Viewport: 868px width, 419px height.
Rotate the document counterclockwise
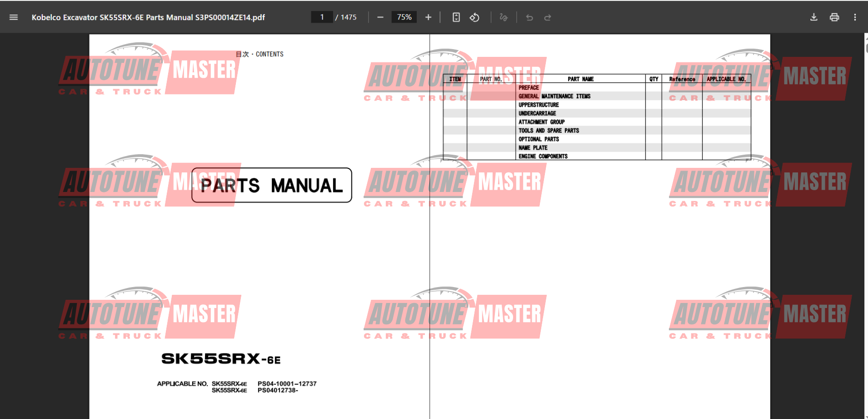474,17
